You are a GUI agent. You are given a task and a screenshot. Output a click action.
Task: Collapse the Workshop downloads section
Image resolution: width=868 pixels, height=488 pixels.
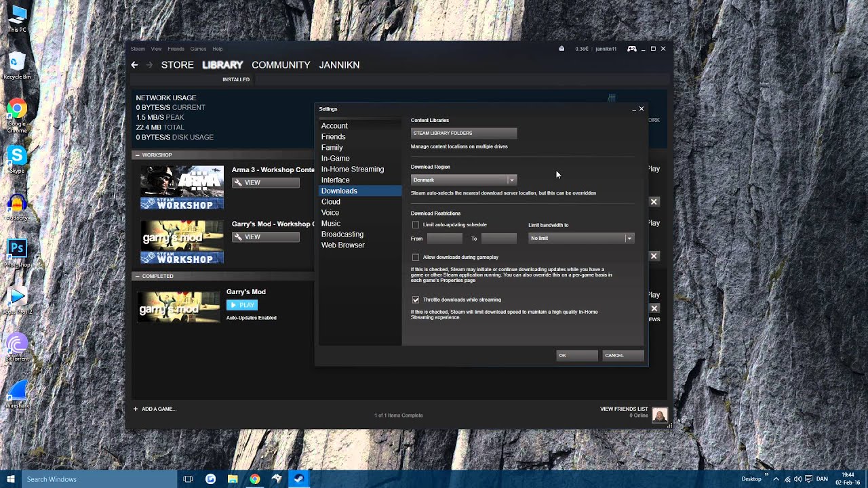[x=137, y=155]
